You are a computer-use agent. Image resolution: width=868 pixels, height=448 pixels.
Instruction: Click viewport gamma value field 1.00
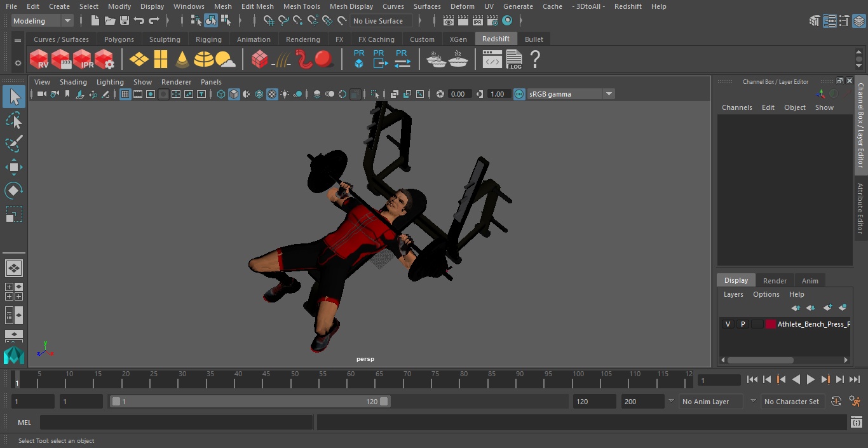click(x=498, y=94)
